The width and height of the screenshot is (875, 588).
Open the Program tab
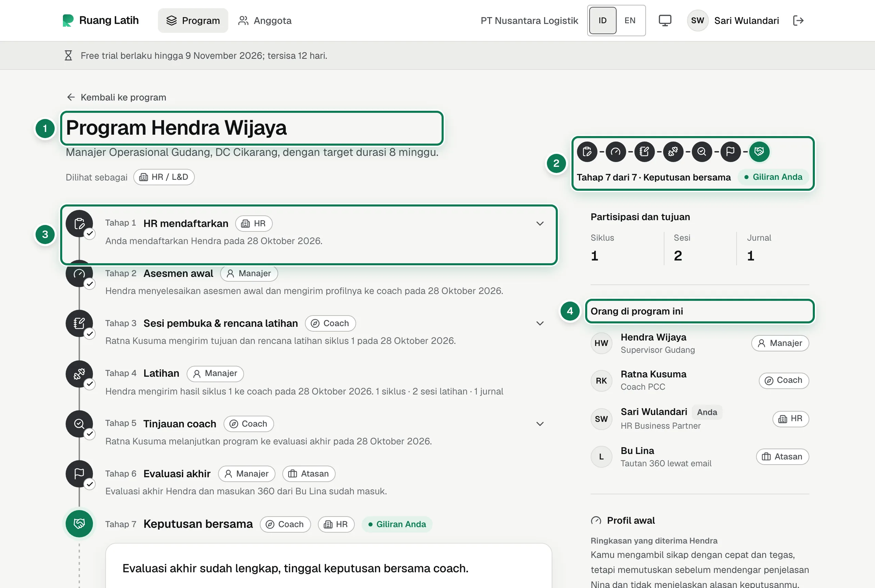pos(193,20)
